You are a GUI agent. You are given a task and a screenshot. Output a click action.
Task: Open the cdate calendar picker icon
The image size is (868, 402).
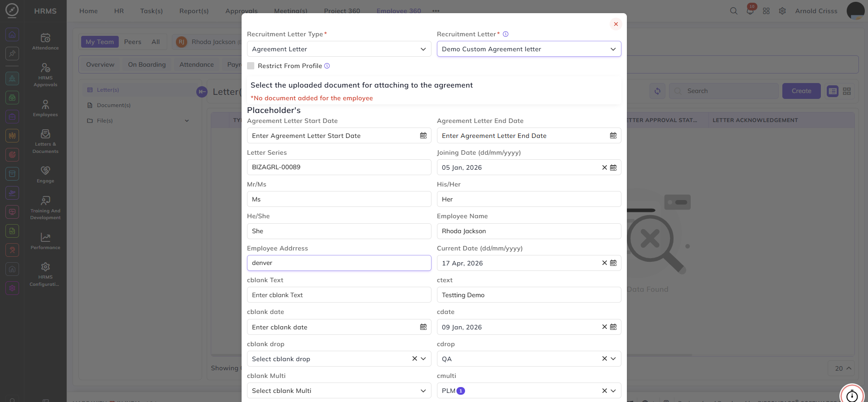click(613, 327)
